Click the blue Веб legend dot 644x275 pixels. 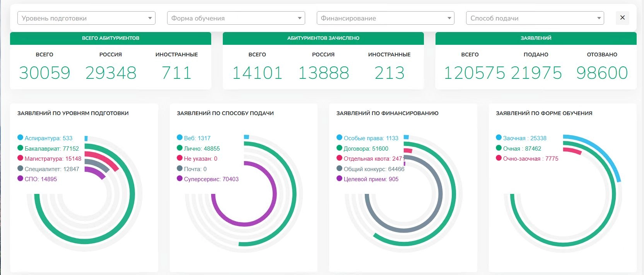pyautogui.click(x=179, y=137)
